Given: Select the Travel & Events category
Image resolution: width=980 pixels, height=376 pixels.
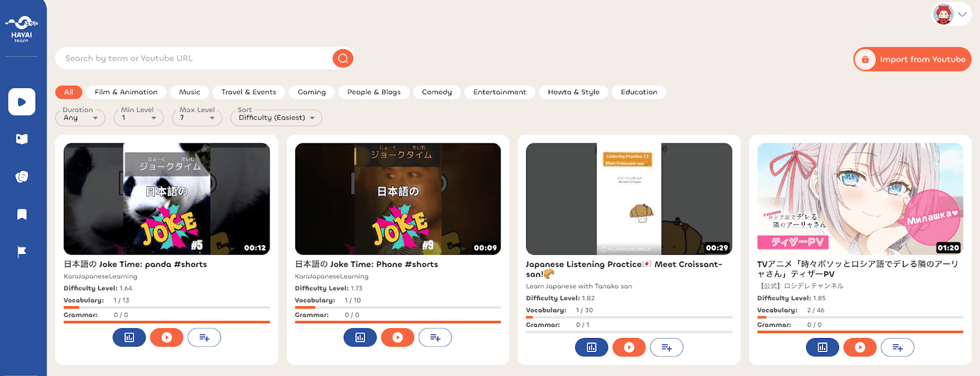Looking at the screenshot, I should (x=249, y=92).
